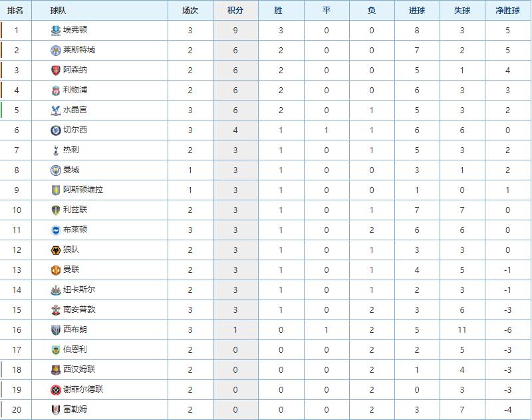This screenshot has height=420, width=532.
Task: Click the 排名 column header
Action: (x=15, y=10)
